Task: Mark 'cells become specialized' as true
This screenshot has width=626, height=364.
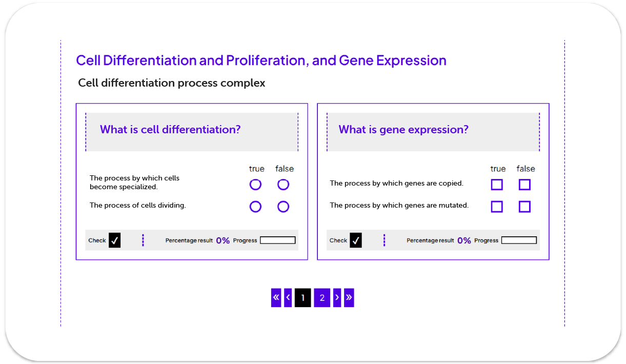Action: coord(255,185)
